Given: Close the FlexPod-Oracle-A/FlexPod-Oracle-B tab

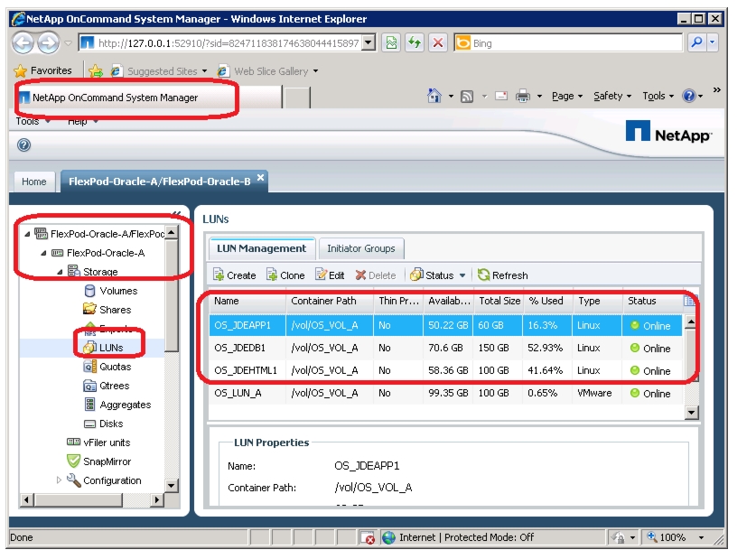Looking at the screenshot, I should (260, 177).
